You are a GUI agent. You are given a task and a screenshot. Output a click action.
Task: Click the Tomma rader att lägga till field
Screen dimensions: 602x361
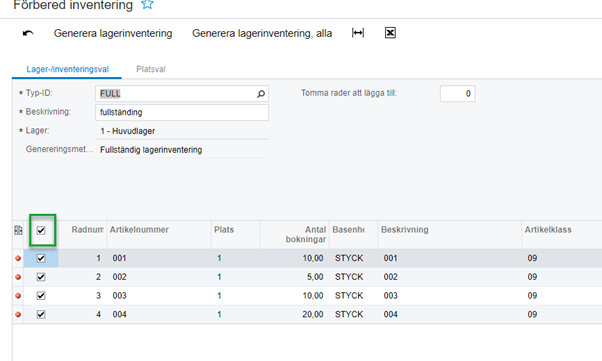[x=458, y=94]
